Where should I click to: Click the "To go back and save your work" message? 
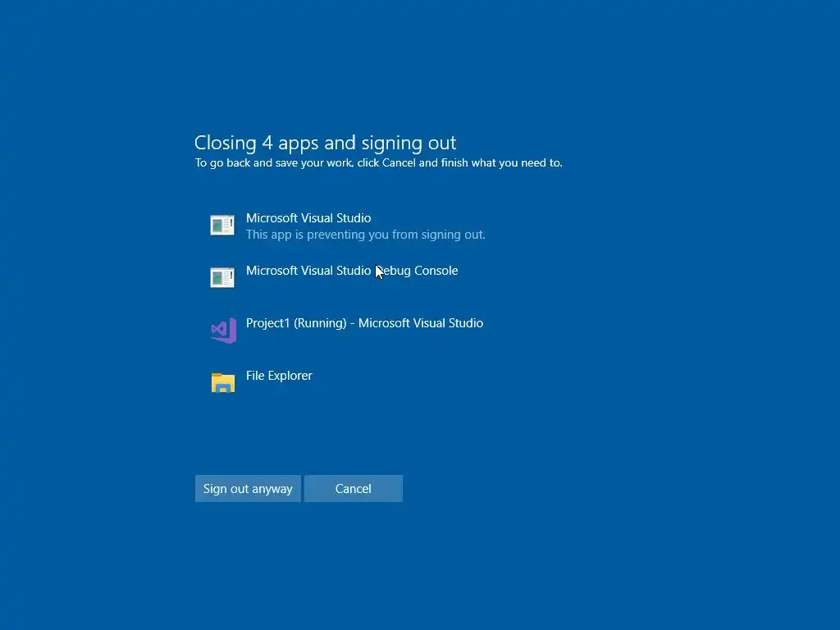(x=379, y=163)
